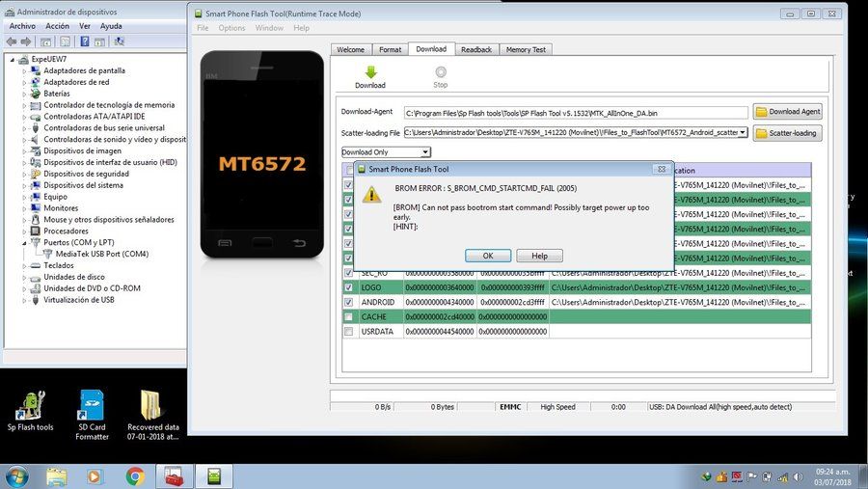
Task: Check the CACHE partition checkbox
Action: pyautogui.click(x=349, y=316)
